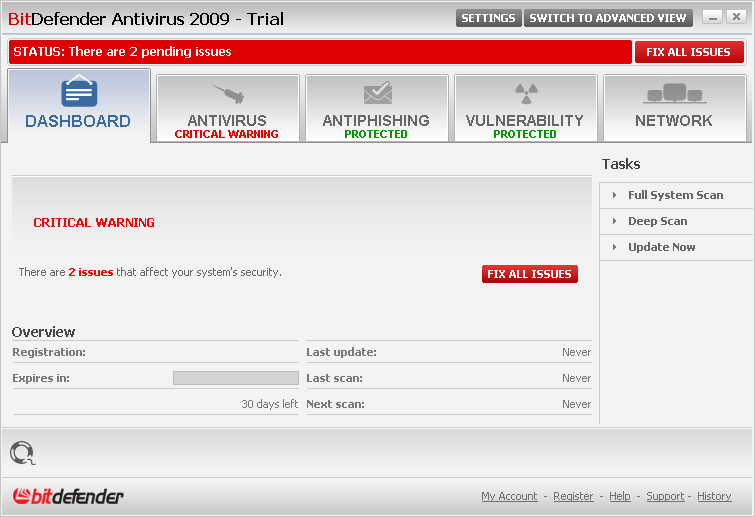Click the CRITICAL WARNING heading text

point(94,222)
